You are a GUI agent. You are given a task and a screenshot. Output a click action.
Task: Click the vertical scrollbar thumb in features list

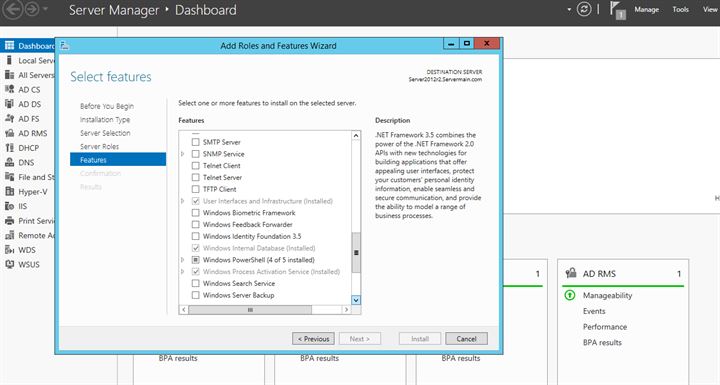tap(356, 252)
